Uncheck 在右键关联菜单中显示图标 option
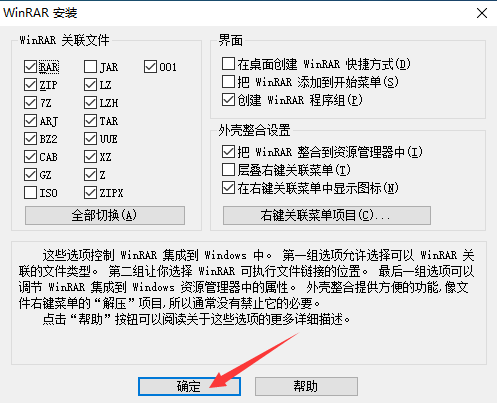 [228, 188]
